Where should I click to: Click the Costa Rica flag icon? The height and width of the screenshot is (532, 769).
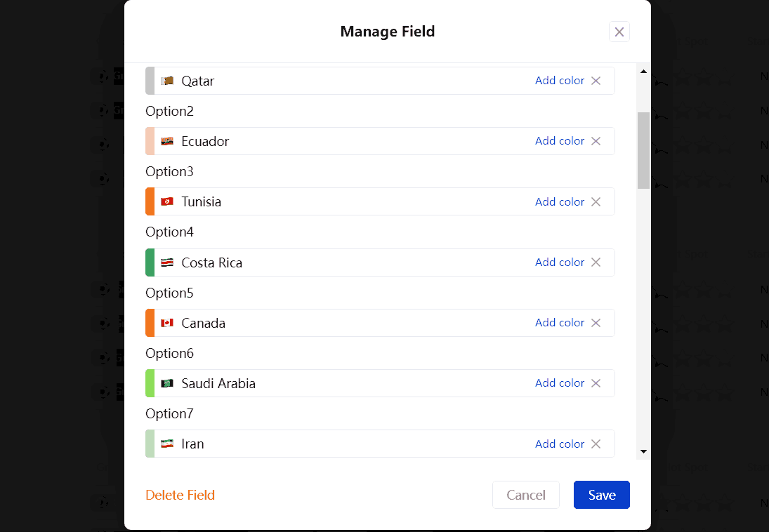167,262
